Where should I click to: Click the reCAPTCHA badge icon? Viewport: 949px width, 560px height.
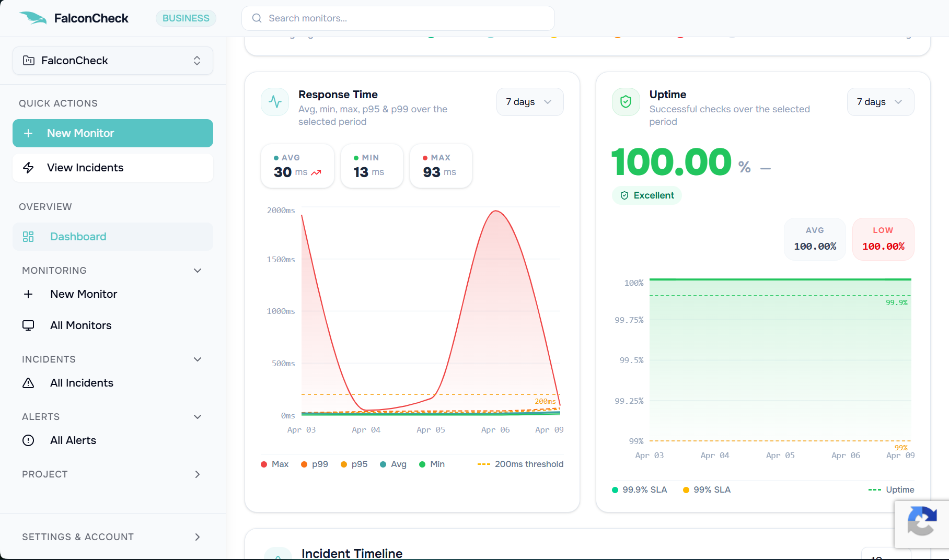[x=922, y=520]
